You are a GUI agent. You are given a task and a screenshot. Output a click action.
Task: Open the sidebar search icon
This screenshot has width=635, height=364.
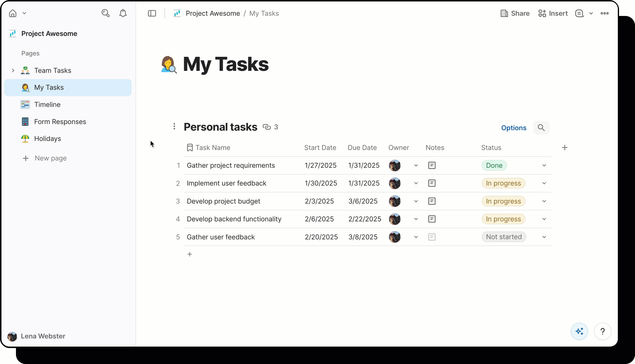point(105,13)
